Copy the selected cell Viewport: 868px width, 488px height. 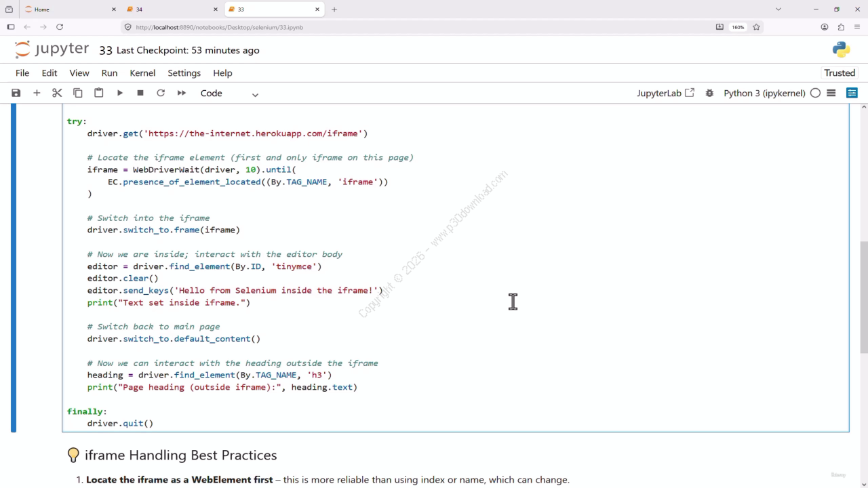78,93
